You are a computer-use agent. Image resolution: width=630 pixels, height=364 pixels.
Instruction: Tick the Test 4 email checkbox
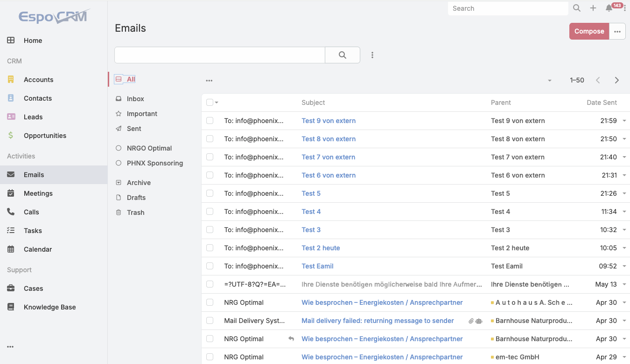(x=210, y=212)
